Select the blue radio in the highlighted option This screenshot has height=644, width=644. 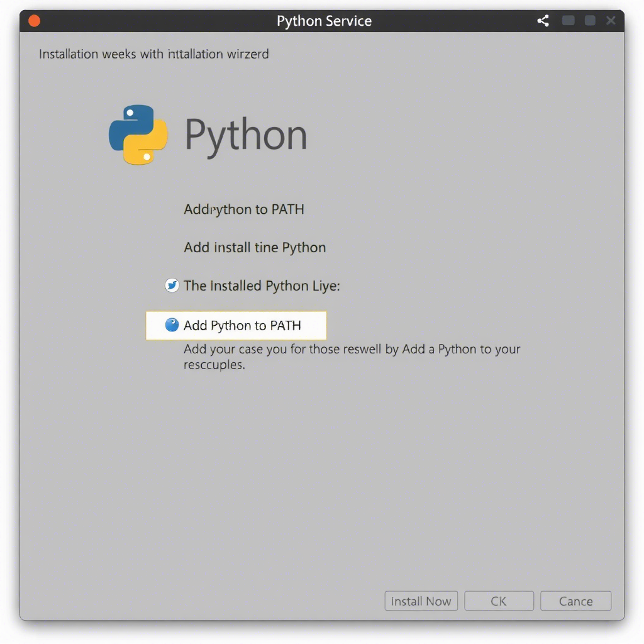(x=172, y=325)
